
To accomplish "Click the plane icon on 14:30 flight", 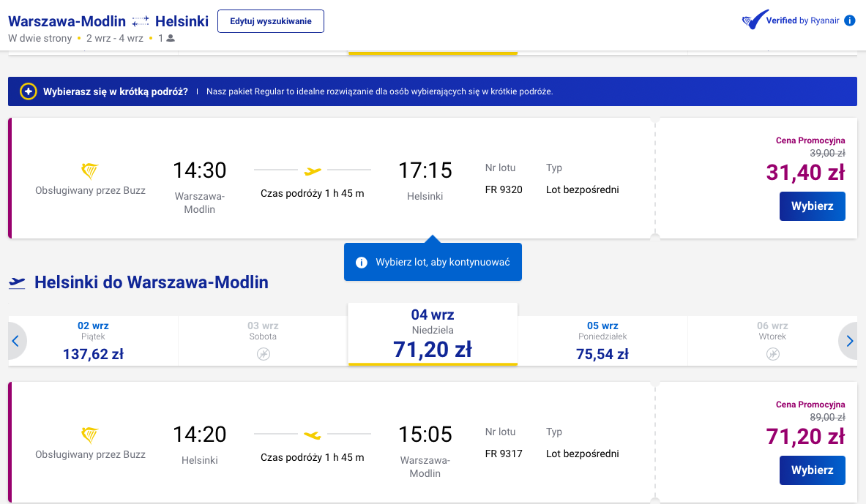I will [313, 171].
